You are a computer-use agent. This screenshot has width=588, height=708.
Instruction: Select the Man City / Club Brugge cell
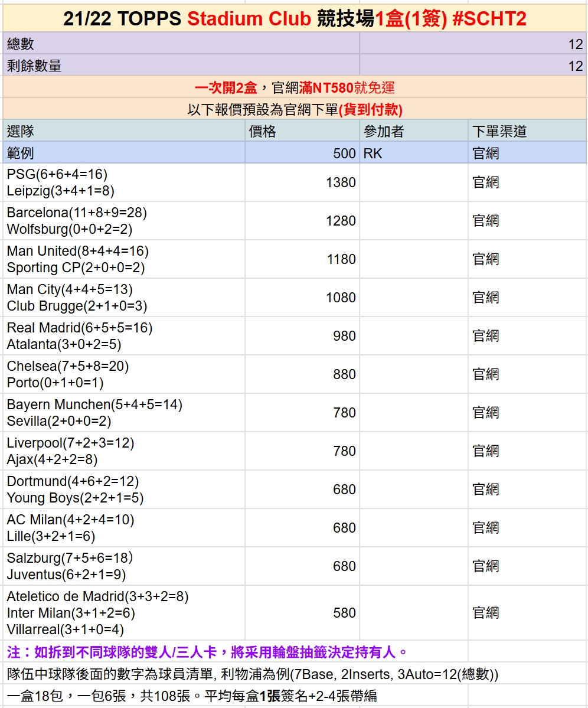[x=123, y=298]
